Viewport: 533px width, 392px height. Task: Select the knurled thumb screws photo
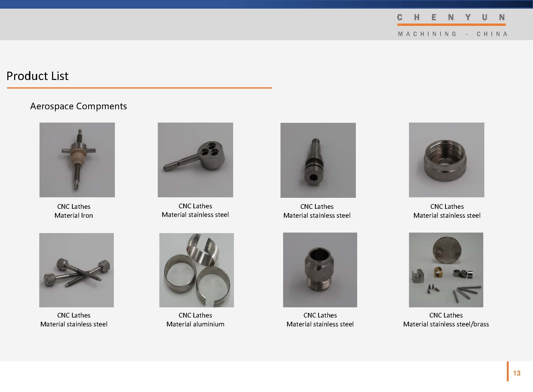(x=76, y=270)
